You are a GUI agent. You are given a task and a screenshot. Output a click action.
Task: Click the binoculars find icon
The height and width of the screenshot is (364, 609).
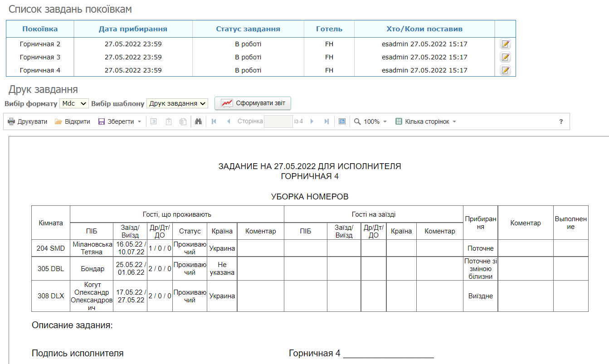(198, 121)
